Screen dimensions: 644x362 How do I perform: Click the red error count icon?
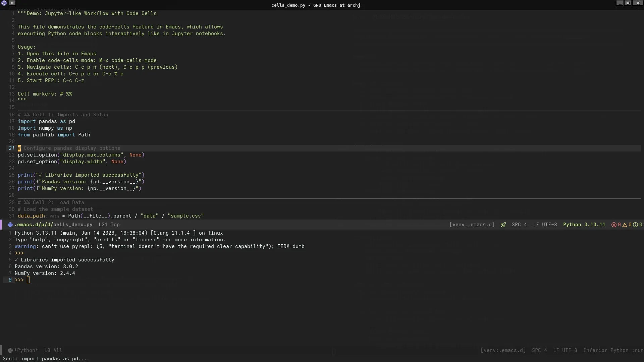(614, 225)
